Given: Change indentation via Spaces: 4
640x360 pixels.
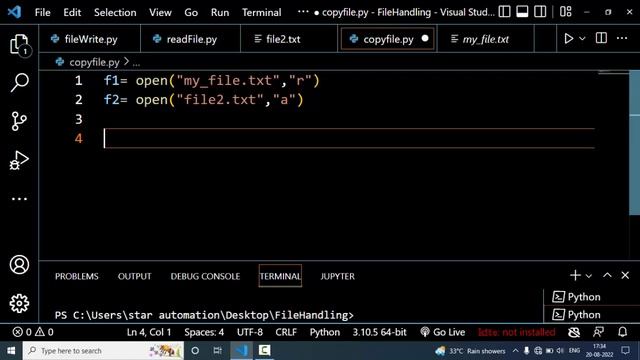Looking at the screenshot, I should 204,332.
